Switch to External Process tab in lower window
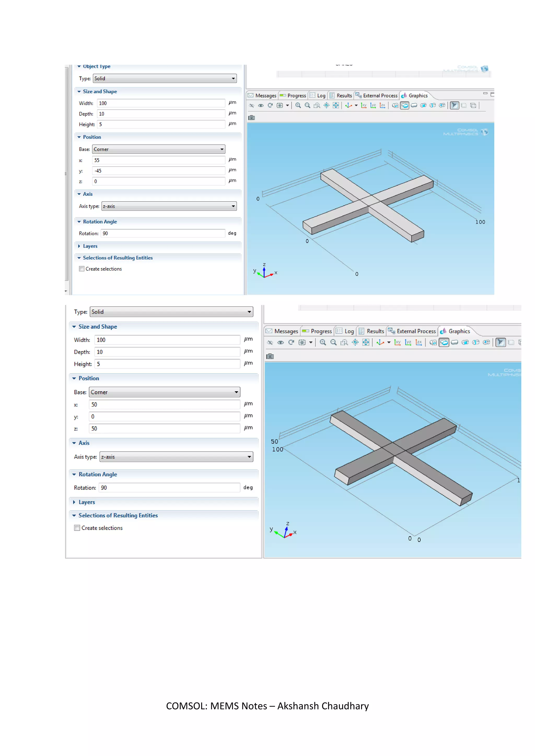Image resolution: width=535 pixels, height=756 pixels. (412, 331)
